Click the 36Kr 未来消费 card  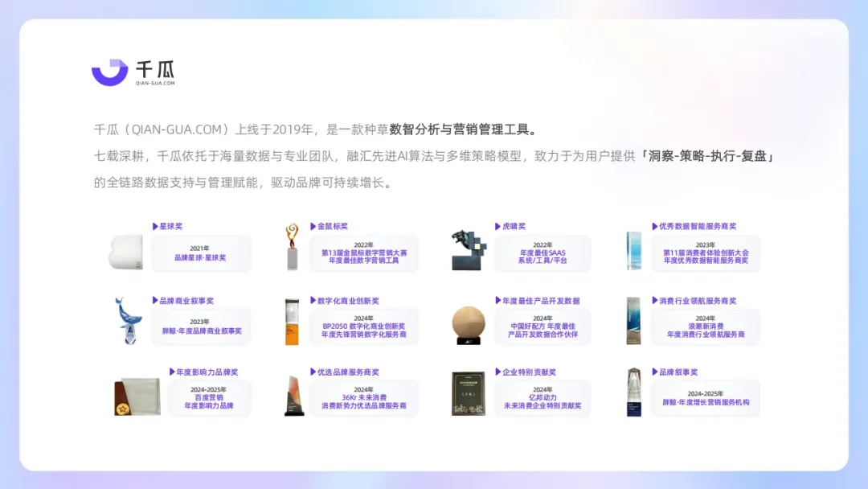pos(364,398)
